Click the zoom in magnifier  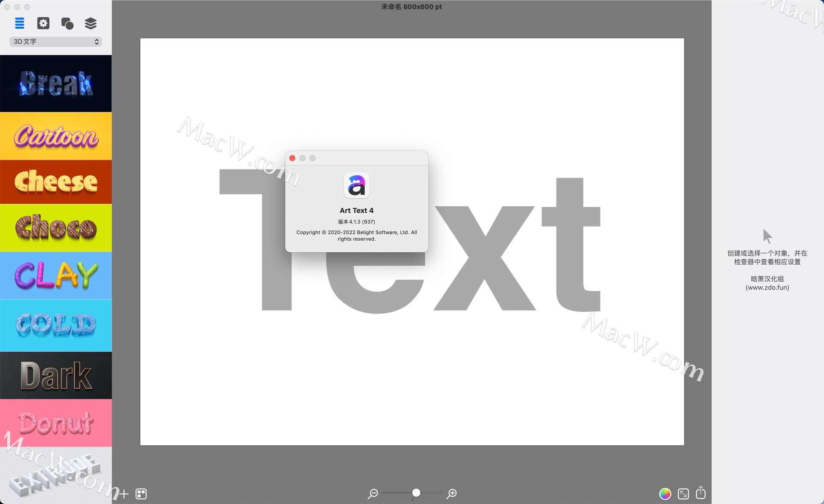coord(451,494)
